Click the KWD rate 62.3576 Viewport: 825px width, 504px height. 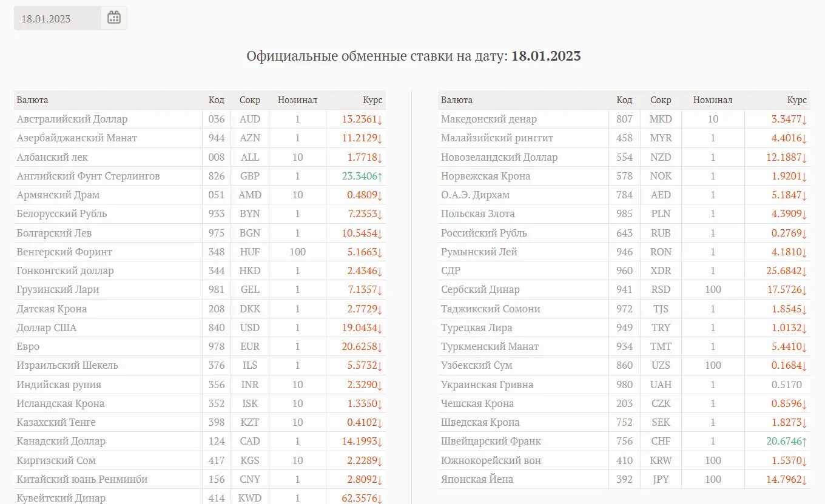pos(362,499)
